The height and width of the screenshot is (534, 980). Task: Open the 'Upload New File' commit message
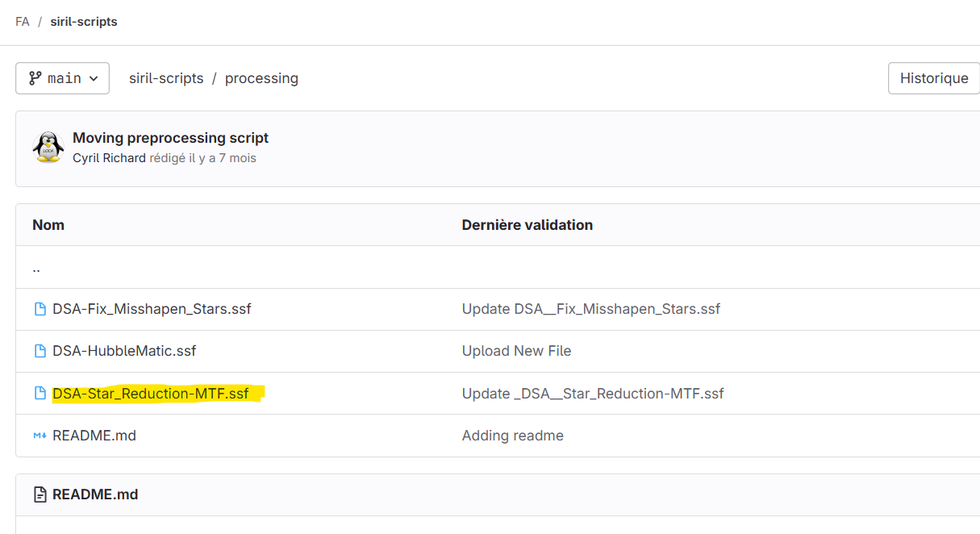[516, 351]
